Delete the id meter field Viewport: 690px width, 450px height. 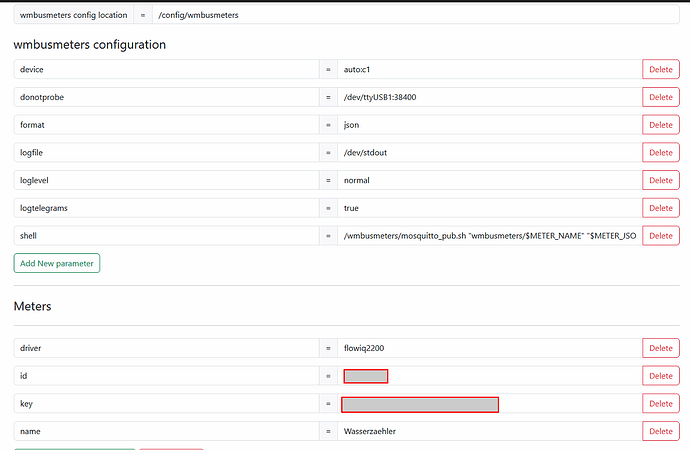click(x=661, y=376)
